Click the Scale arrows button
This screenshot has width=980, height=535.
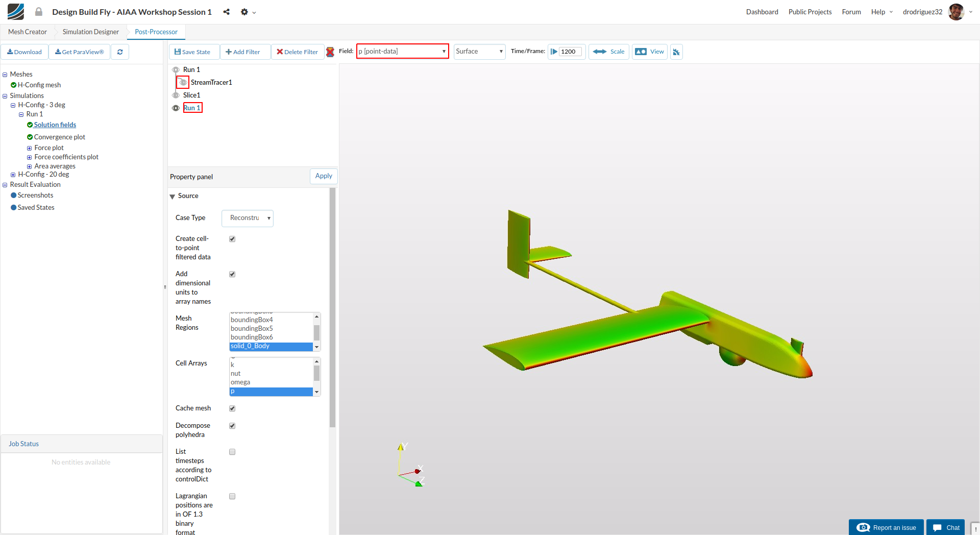609,52
